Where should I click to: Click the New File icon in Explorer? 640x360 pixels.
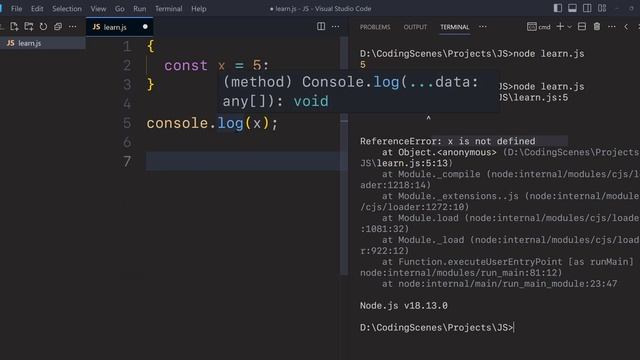point(14,27)
